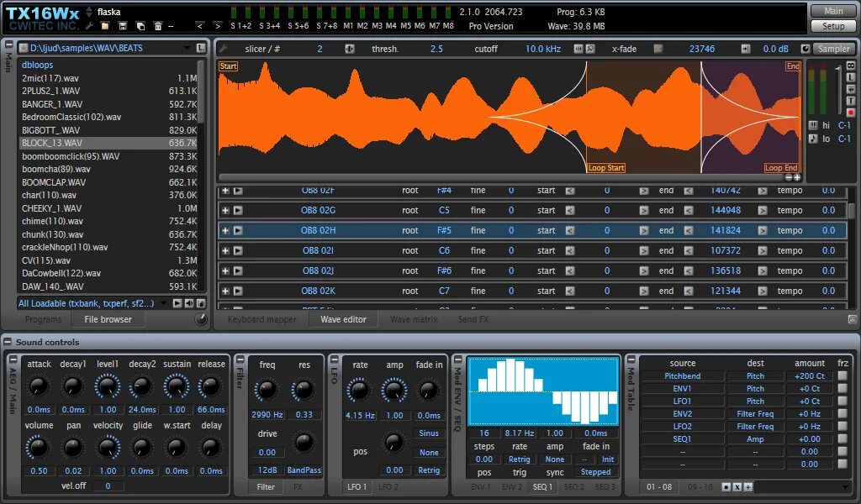Viewport: 861px width, 504px height.
Task: Open the filter slope 12dB dropdown
Action: (267, 470)
